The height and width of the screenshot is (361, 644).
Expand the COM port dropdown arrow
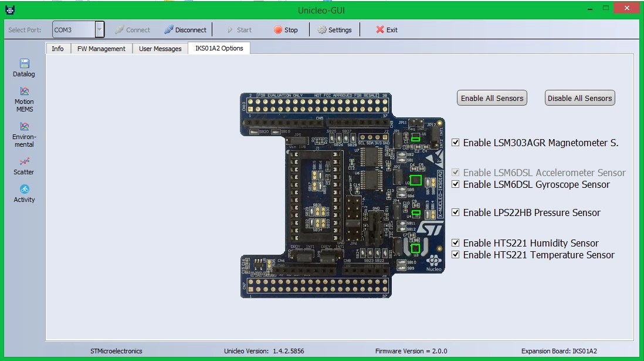pyautogui.click(x=99, y=29)
